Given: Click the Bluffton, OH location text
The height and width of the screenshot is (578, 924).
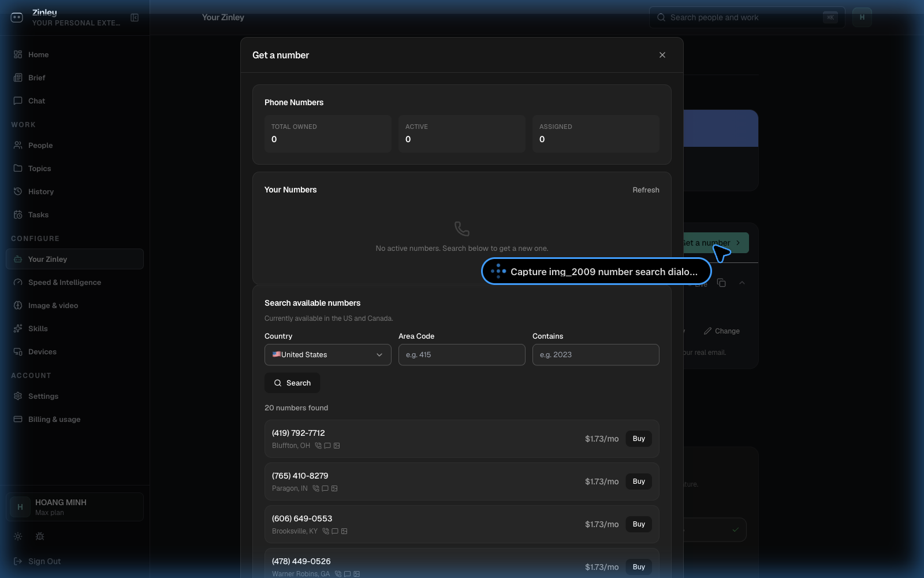Looking at the screenshot, I should point(291,446).
